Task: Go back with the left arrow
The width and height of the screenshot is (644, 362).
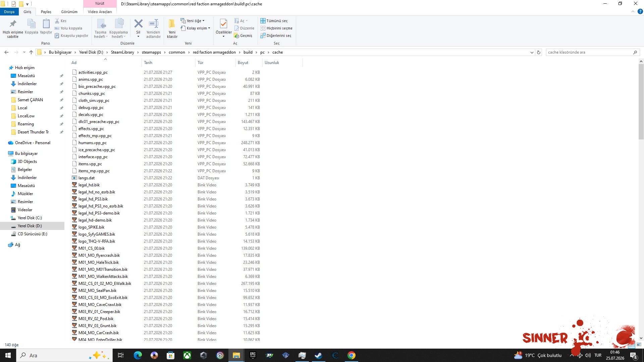Action: coord(6,52)
